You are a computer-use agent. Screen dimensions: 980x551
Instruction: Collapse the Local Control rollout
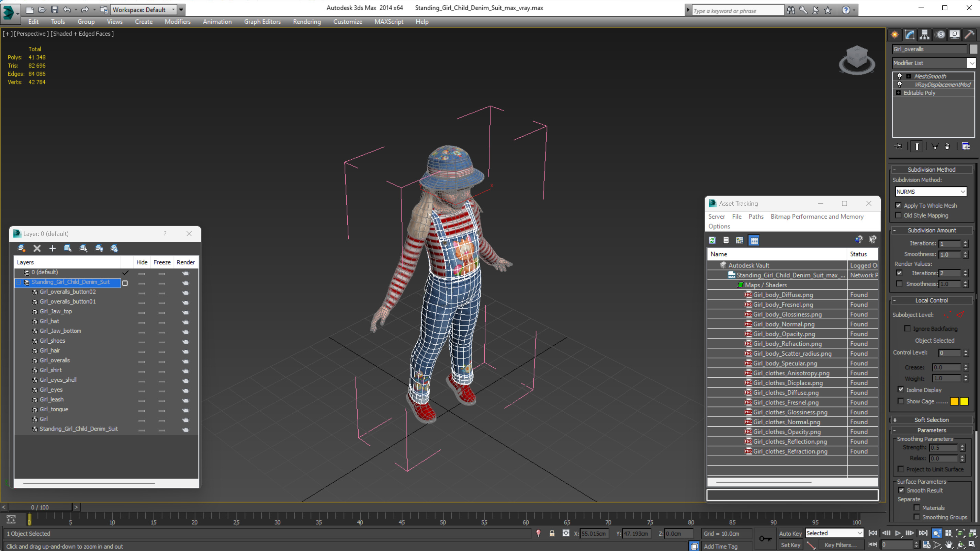[x=931, y=300]
